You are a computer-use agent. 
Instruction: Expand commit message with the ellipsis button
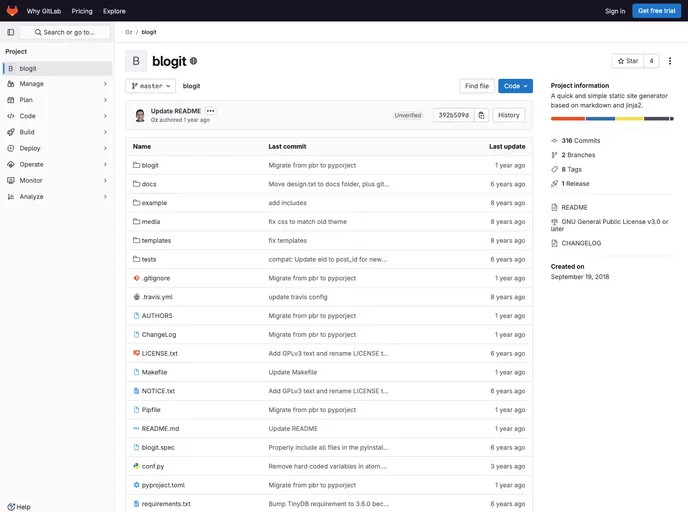click(210, 111)
